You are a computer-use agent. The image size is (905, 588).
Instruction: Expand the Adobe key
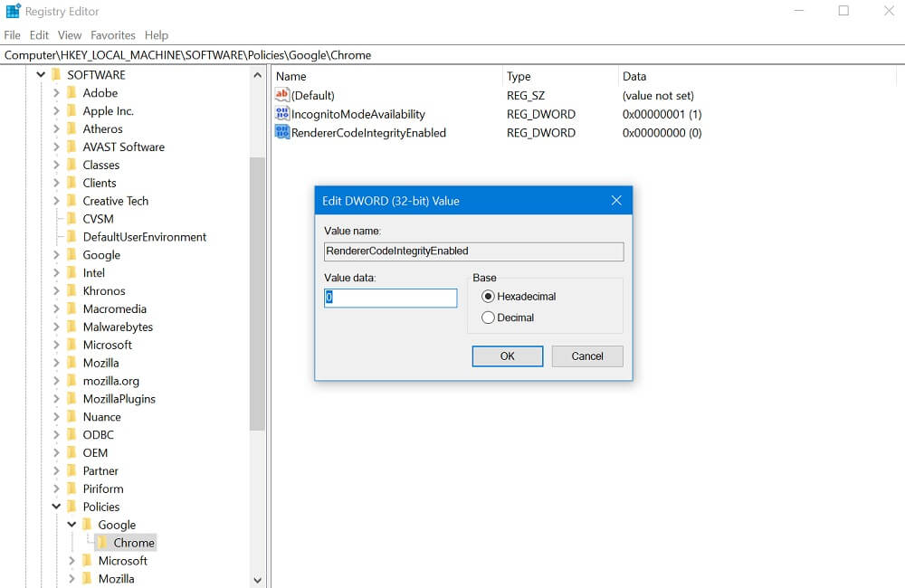[x=56, y=92]
